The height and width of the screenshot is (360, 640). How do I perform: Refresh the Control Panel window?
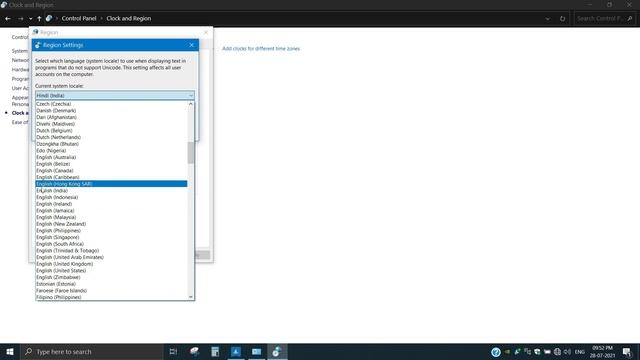[562, 18]
